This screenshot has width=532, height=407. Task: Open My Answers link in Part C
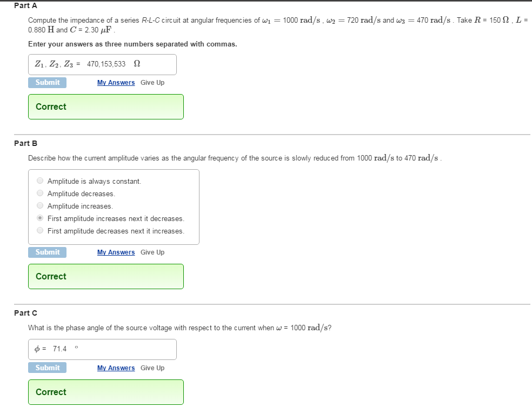[116, 368]
